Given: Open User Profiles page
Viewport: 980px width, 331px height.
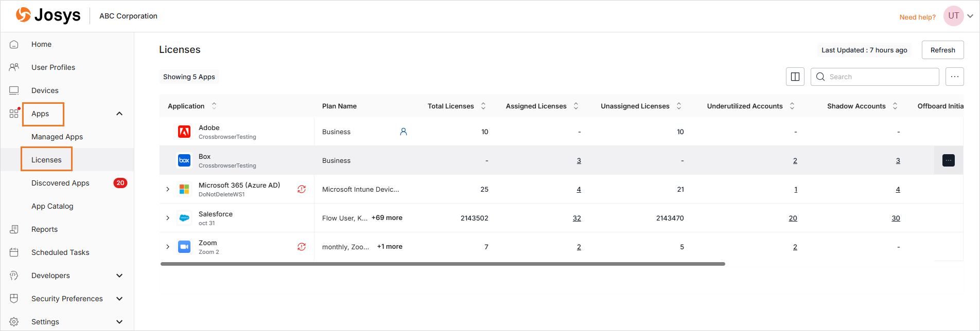Looking at the screenshot, I should point(53,67).
